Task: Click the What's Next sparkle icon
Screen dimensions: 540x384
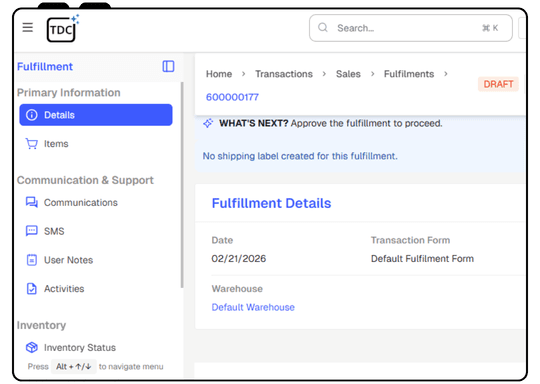Action: [208, 123]
